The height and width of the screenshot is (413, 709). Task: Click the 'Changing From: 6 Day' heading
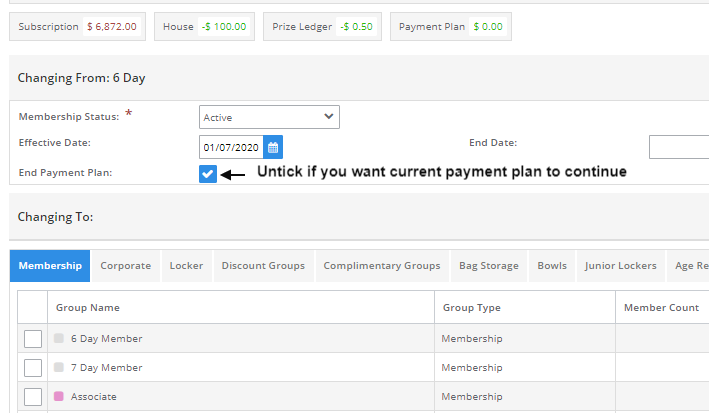coord(81,78)
